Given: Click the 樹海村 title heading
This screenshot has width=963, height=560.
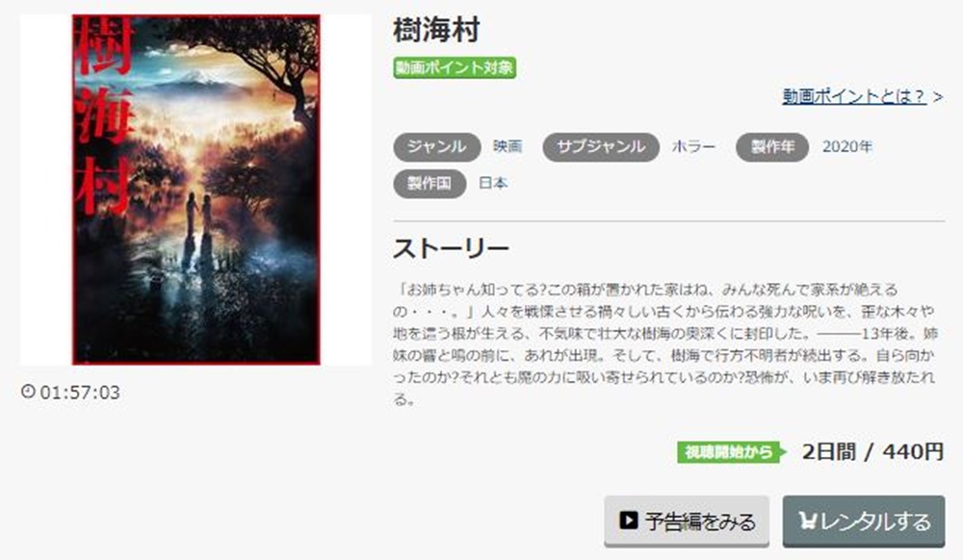Looking at the screenshot, I should (436, 30).
